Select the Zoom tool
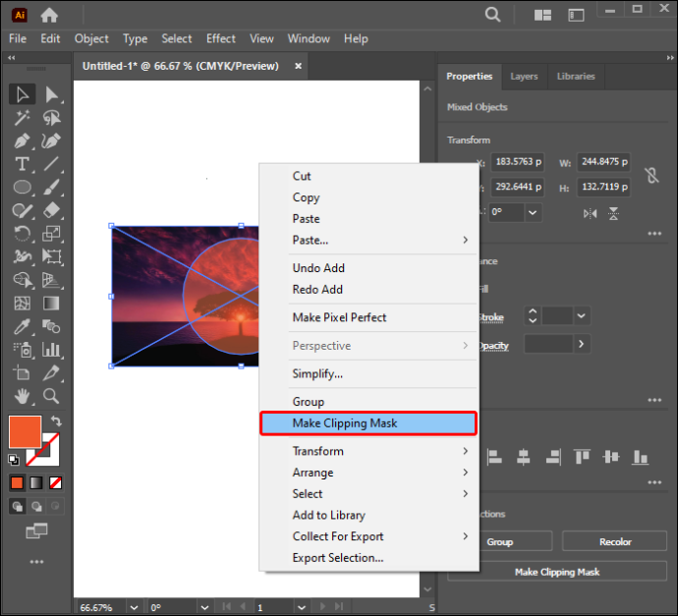Viewport: 678px width, 616px height. click(x=51, y=396)
